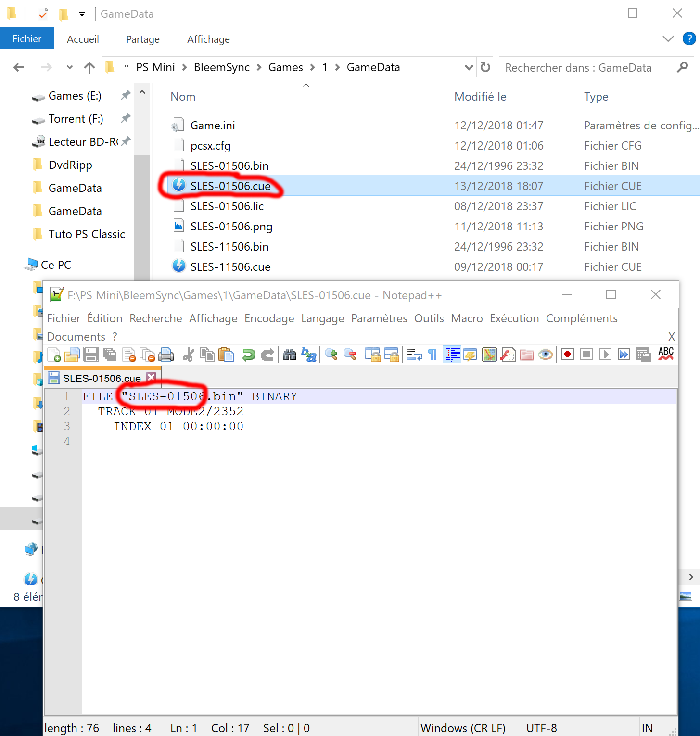Print the document using the printer icon
This screenshot has width=700, height=736.
click(x=166, y=355)
